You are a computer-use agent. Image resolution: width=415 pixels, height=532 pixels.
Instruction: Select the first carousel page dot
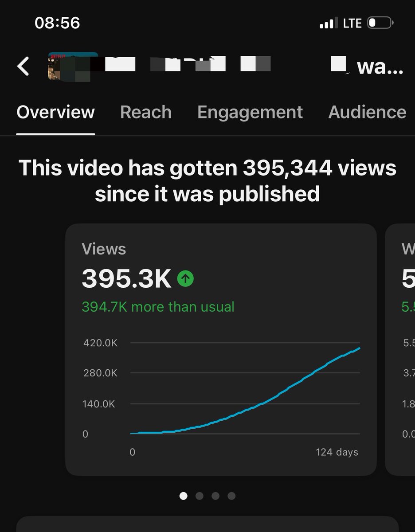184,496
